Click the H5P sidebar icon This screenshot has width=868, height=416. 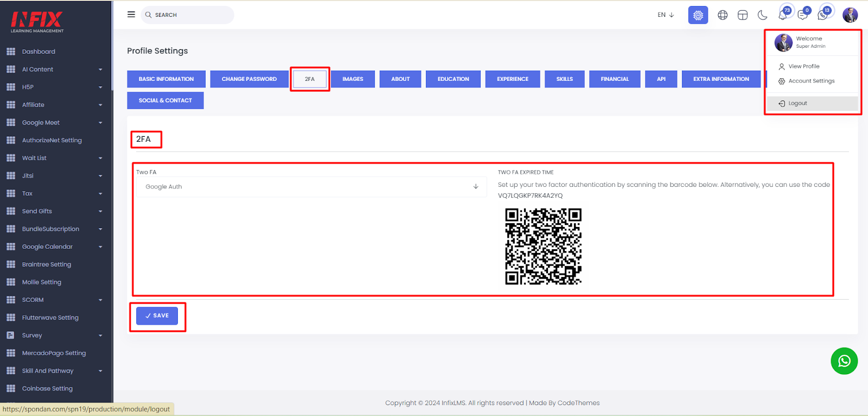pyautogui.click(x=11, y=87)
